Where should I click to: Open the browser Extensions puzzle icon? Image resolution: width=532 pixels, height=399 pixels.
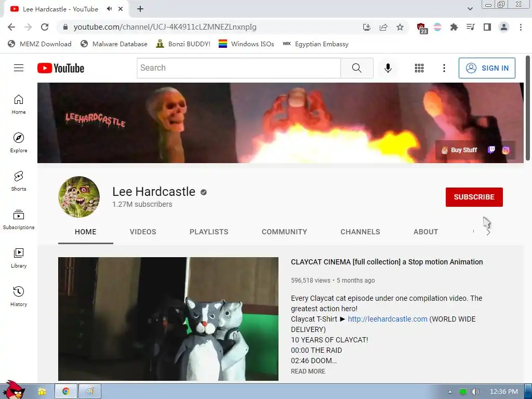coord(454,27)
